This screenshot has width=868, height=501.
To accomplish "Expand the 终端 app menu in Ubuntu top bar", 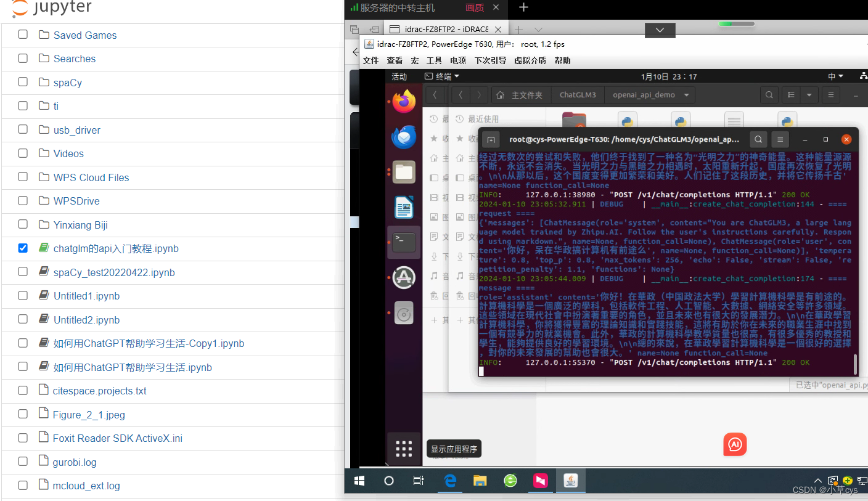I will click(x=443, y=76).
